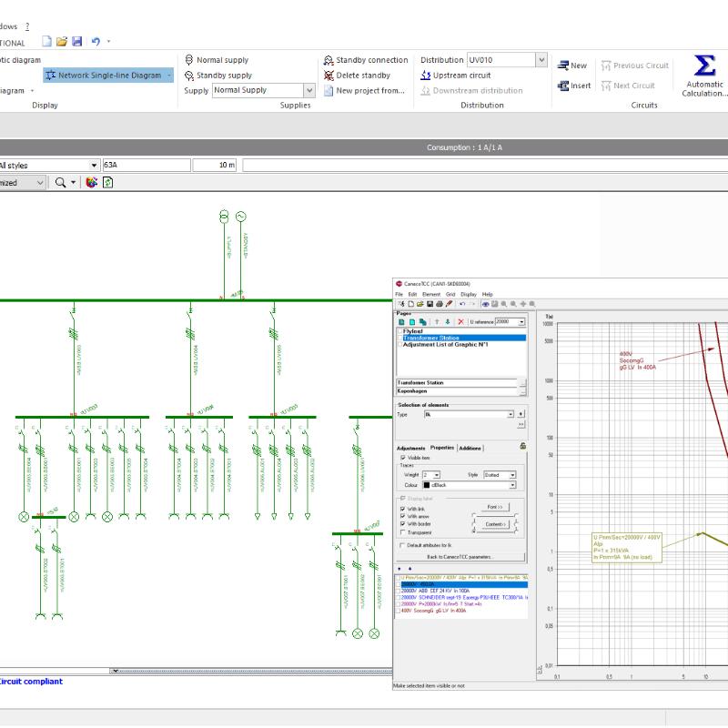Screen dimensions: 728x728
Task: Open the Type Ik dropdown
Action: (511, 414)
